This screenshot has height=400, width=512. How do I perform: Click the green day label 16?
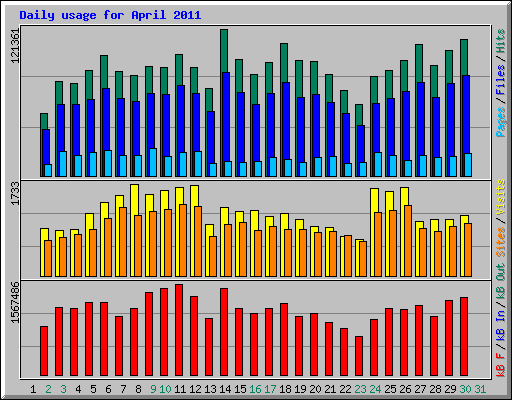[x=255, y=389]
